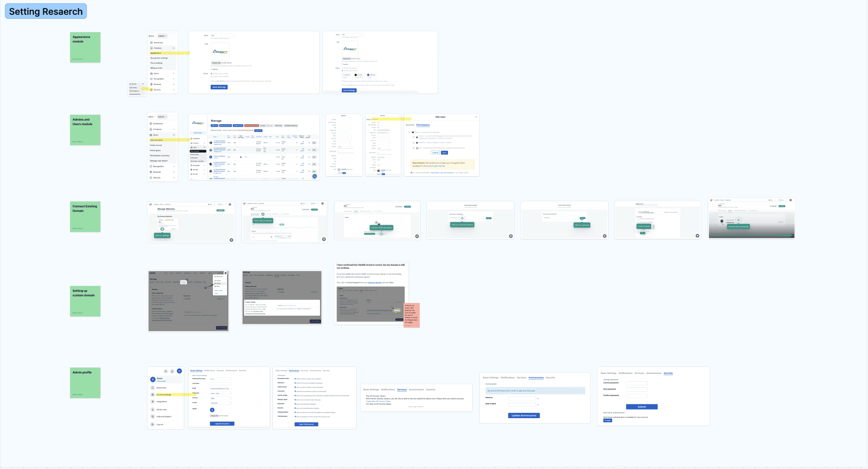Open the Time zone dropdown
The image size is (868, 469).
point(221,393)
